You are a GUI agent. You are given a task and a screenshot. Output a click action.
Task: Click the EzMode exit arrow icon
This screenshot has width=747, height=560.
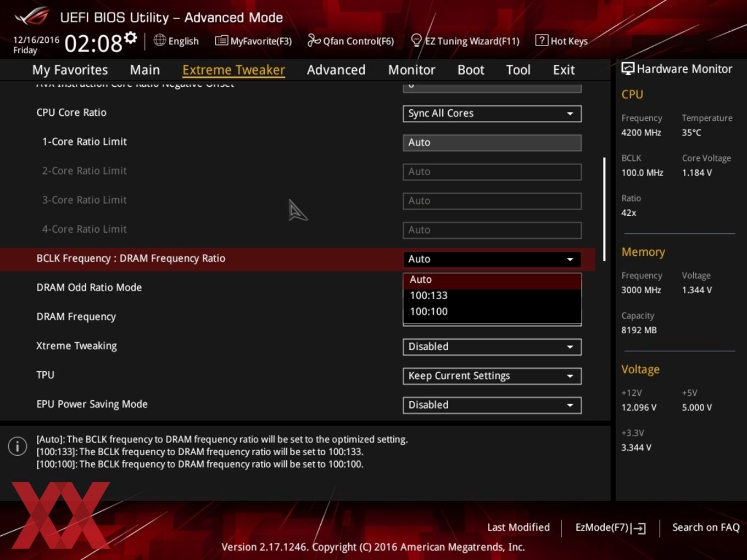[638, 528]
